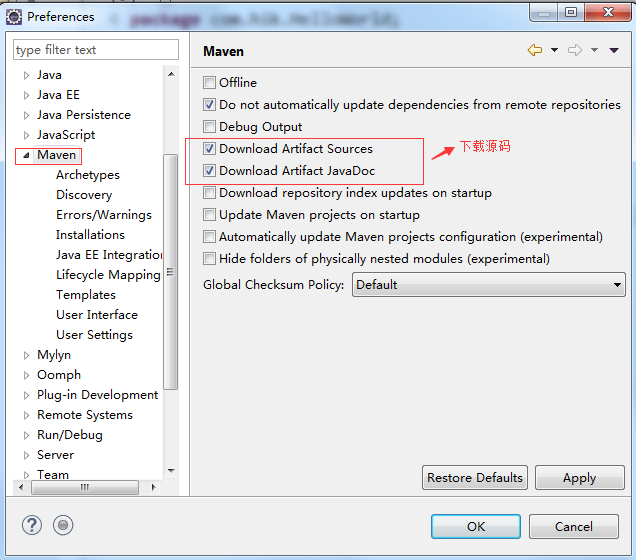Screen dimensions: 636x560
Task: Click the Preferences window gear icon
Action: pos(14,17)
